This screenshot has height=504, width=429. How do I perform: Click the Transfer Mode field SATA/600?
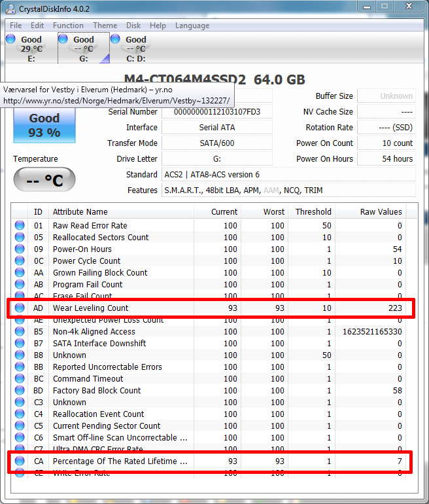coord(217,143)
